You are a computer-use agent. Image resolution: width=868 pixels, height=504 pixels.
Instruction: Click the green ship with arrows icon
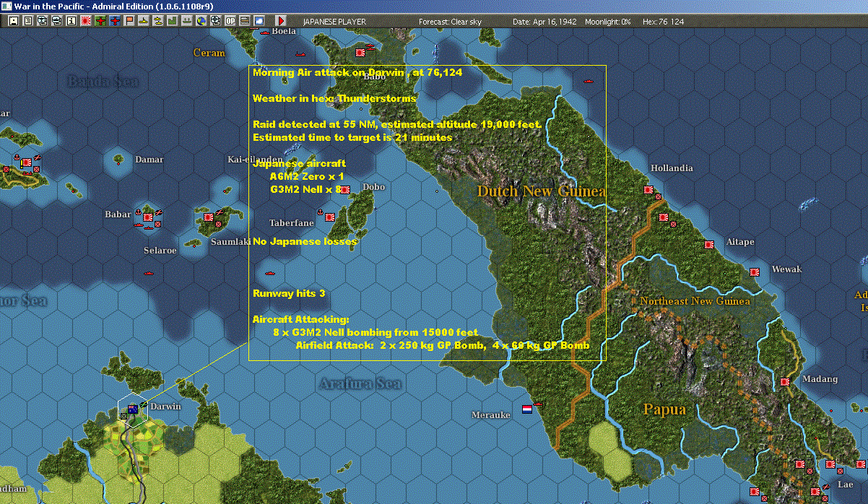[x=187, y=21]
